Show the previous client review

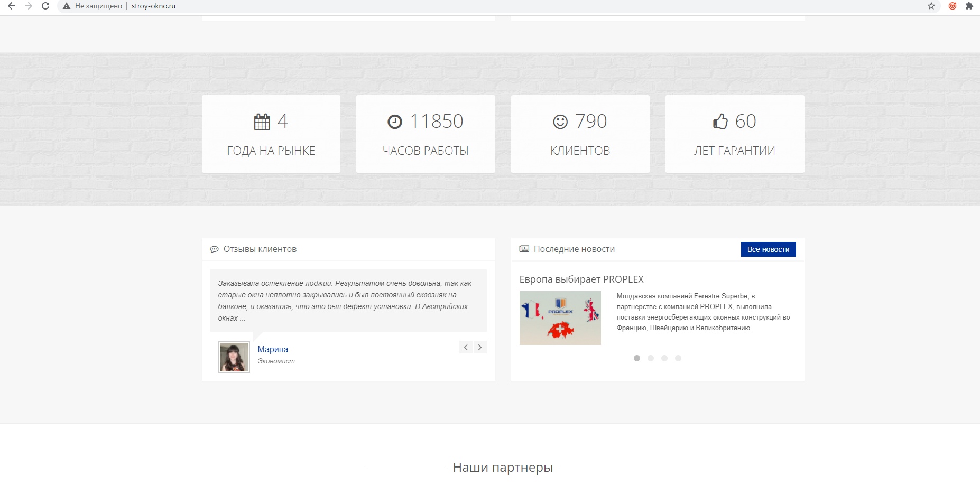pyautogui.click(x=466, y=347)
